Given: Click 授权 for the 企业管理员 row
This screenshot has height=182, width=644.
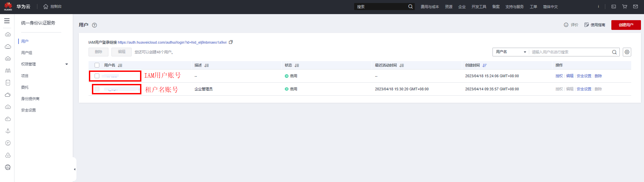Looking at the screenshot, I should (559, 89).
